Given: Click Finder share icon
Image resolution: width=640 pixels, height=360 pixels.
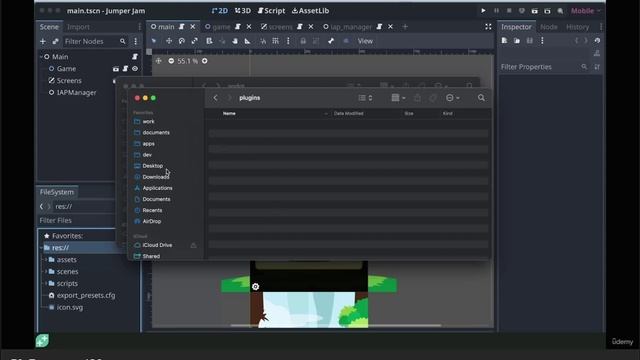Looking at the screenshot, I should coord(417,98).
